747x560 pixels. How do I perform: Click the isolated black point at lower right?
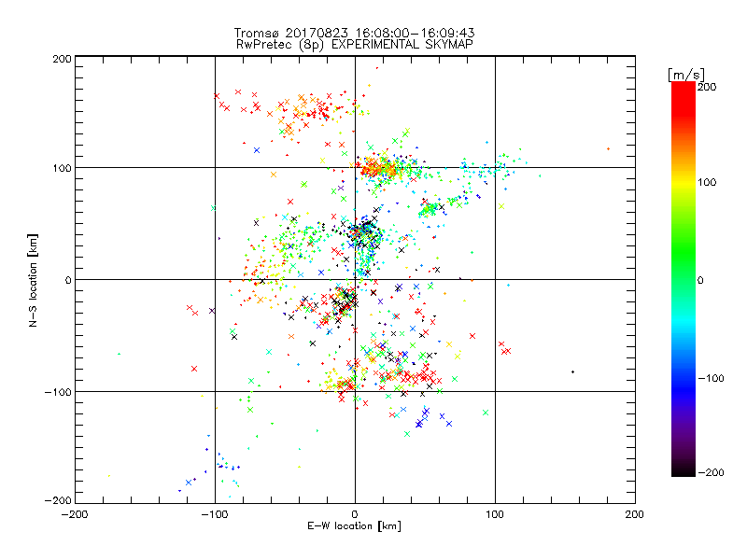[572, 371]
